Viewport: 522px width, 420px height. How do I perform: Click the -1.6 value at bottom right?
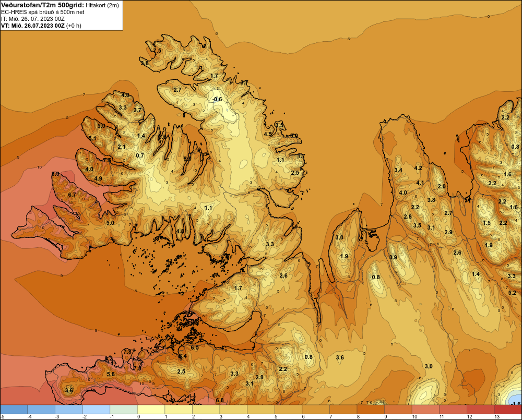coord(515,404)
